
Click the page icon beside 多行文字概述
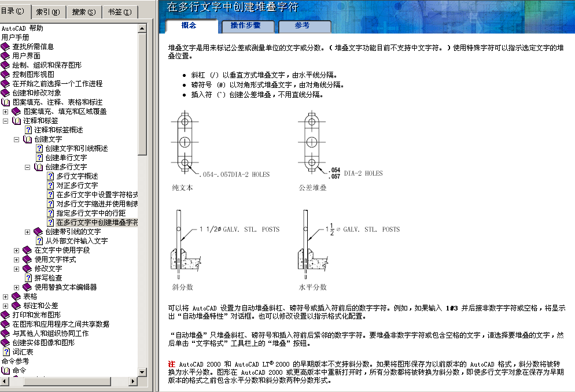[50, 176]
